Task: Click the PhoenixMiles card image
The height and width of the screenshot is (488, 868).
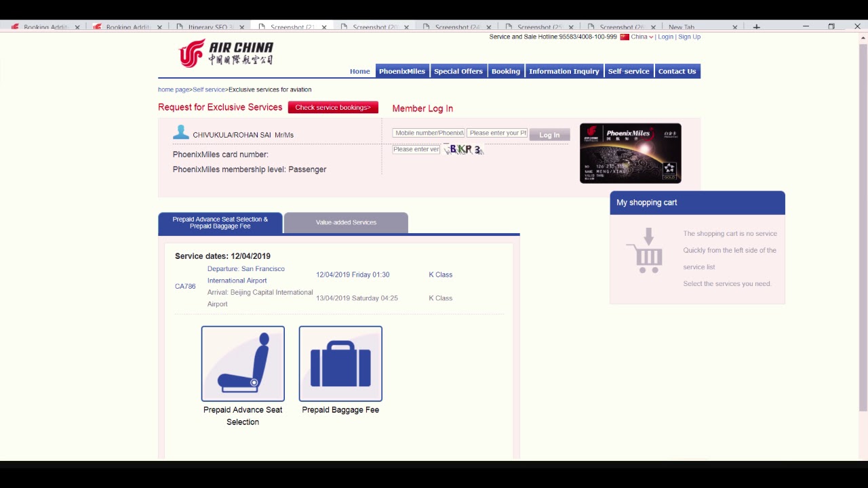Action: [631, 153]
